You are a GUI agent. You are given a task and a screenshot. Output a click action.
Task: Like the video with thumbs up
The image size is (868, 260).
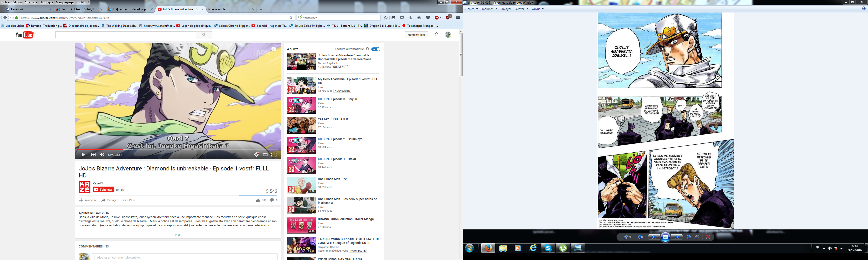coord(258,200)
